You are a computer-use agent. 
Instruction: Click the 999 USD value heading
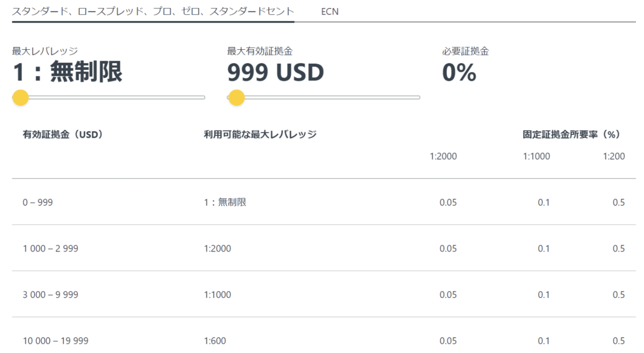[x=276, y=73]
